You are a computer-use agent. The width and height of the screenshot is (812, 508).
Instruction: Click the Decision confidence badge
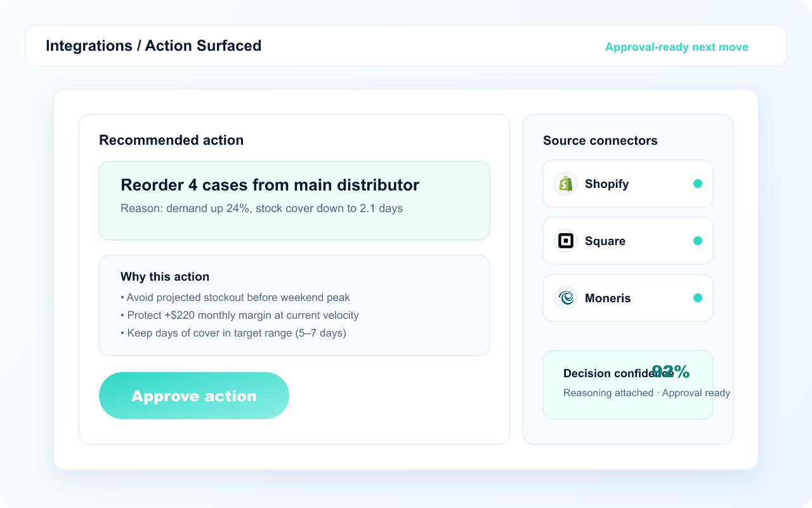click(x=627, y=384)
